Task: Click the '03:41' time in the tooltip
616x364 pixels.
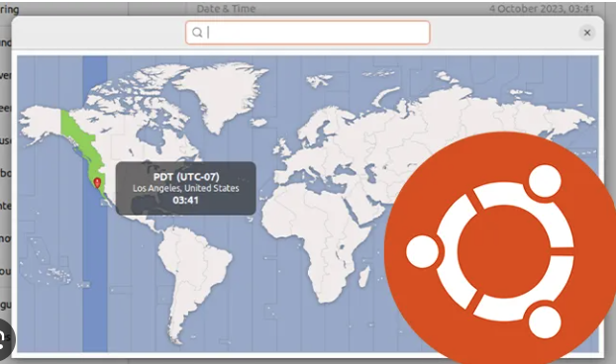Action: pyautogui.click(x=185, y=201)
